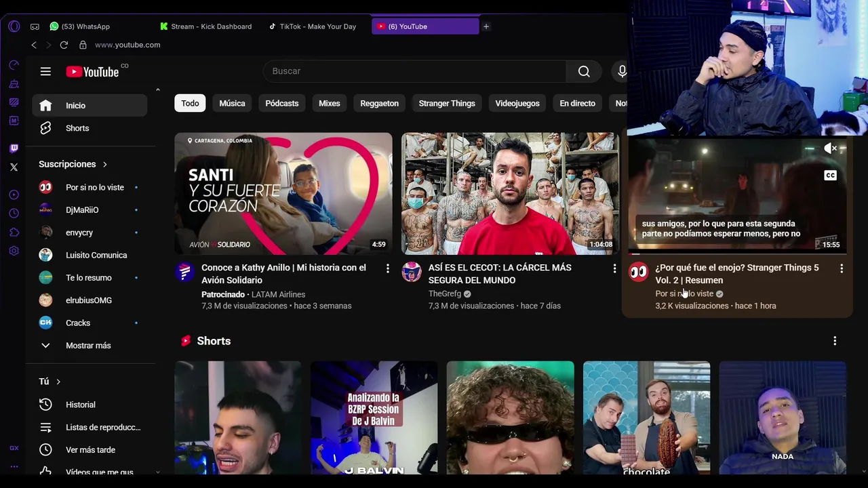Image resolution: width=868 pixels, height=488 pixels.
Task: Select the Stranger Things filter chip
Action: 447,103
